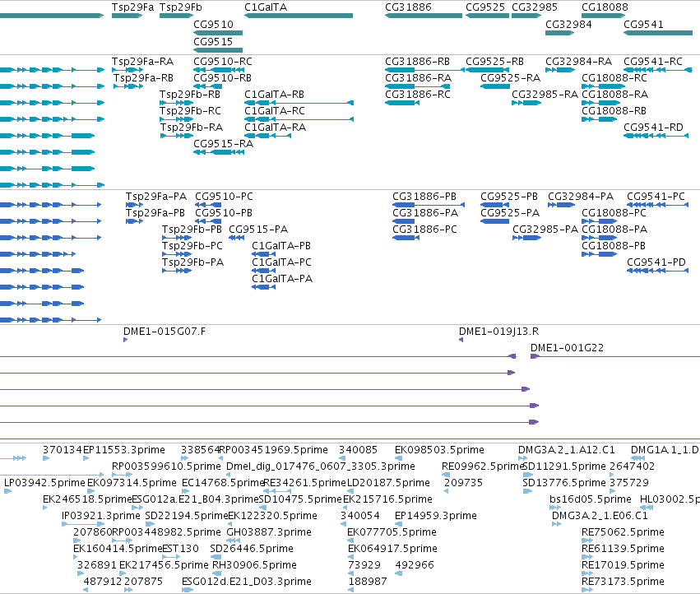
Task: Click the CG9525-PB protein feature
Action: coord(494,205)
